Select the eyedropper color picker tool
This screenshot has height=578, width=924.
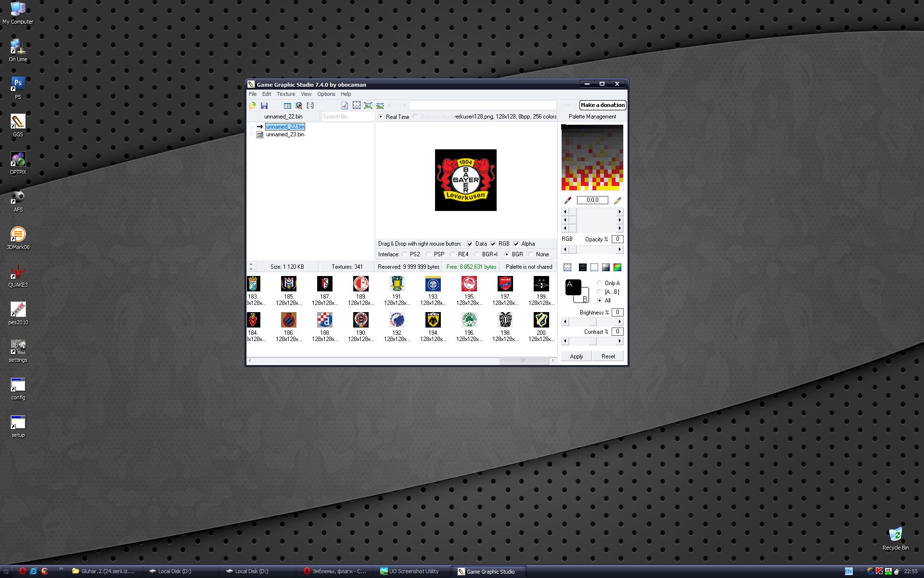pyautogui.click(x=567, y=200)
